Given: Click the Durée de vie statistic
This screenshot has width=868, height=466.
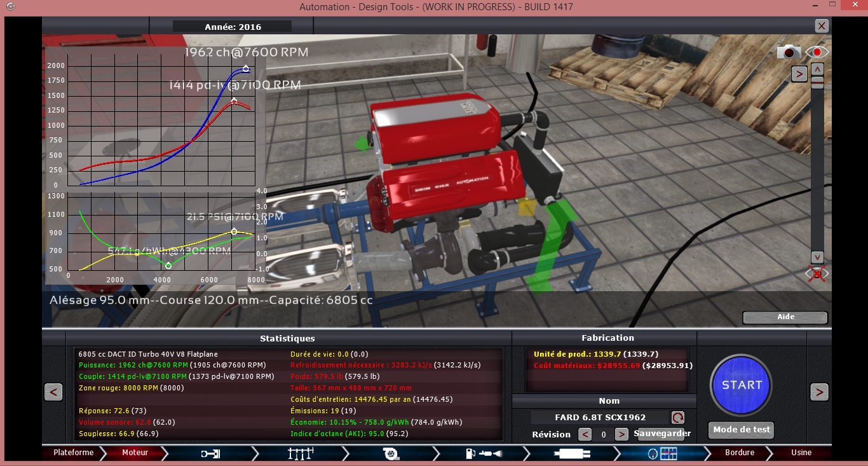Looking at the screenshot, I should tap(329, 354).
